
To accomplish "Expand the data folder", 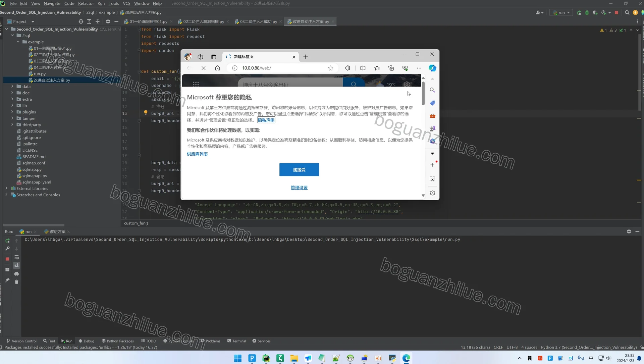I will coord(12,87).
